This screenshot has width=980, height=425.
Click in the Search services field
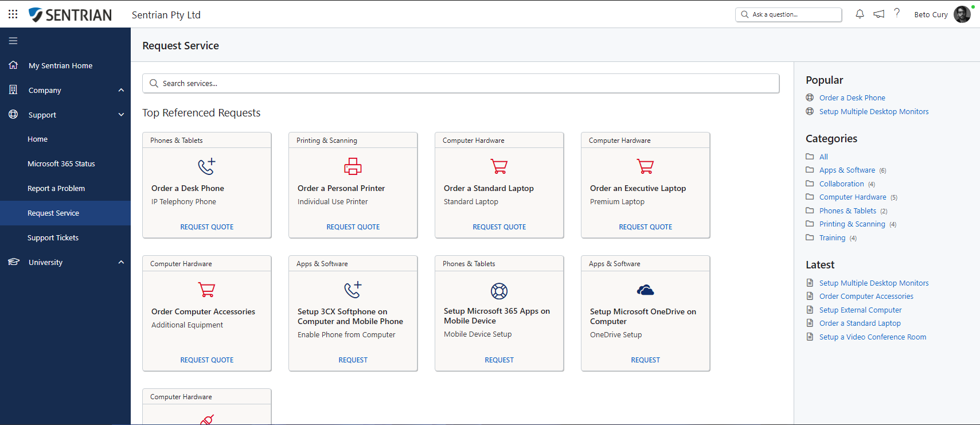[x=460, y=83]
